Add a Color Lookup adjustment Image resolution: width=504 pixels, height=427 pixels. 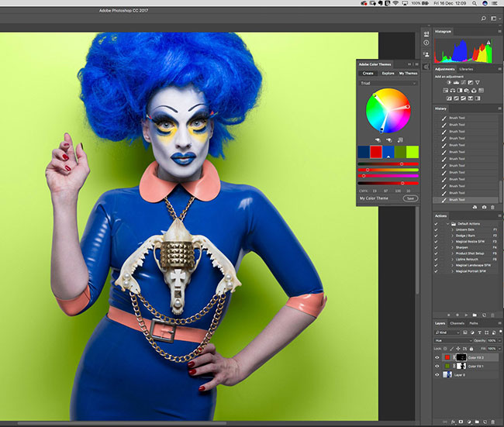pyautogui.click(x=481, y=91)
